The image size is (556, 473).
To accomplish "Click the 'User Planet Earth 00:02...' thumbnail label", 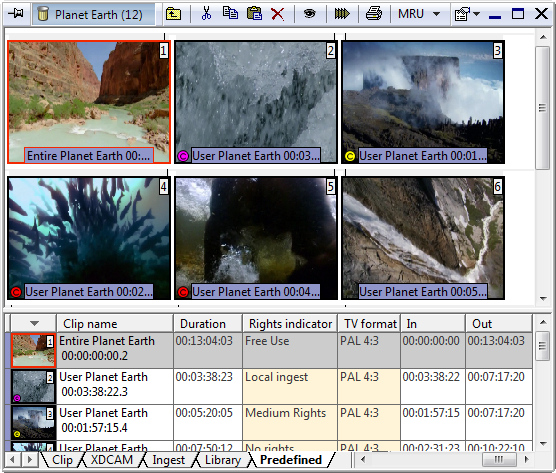I will point(89,292).
